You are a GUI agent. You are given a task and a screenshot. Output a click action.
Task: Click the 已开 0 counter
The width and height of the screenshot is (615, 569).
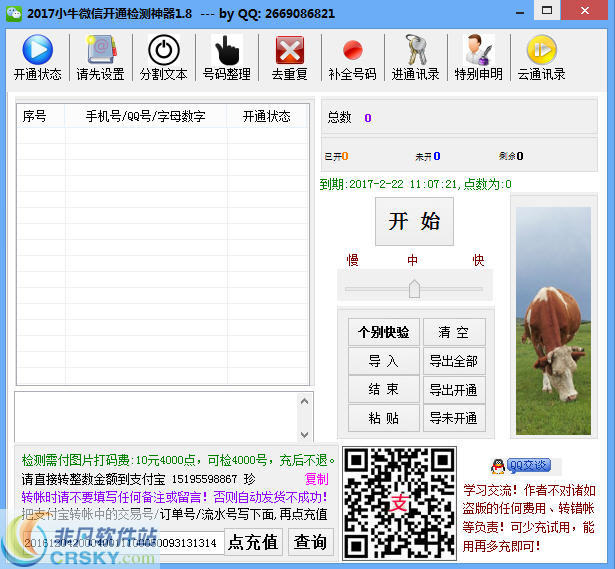click(337, 156)
